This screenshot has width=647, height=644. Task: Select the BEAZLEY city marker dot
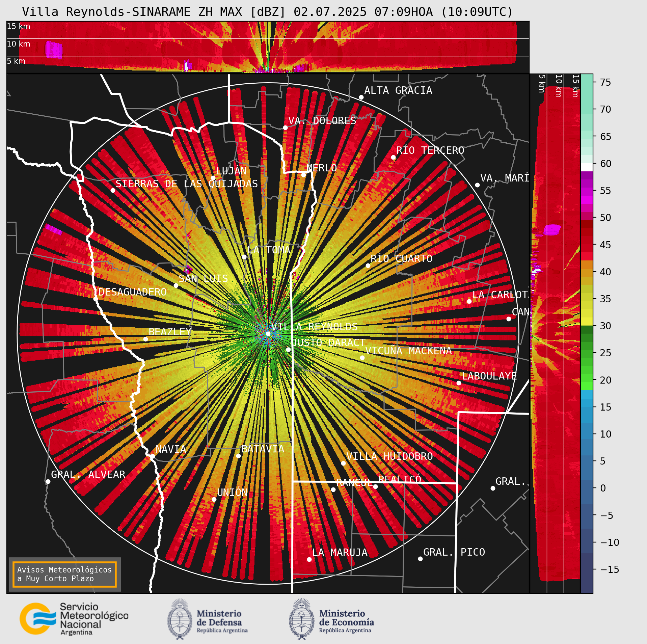click(x=145, y=339)
